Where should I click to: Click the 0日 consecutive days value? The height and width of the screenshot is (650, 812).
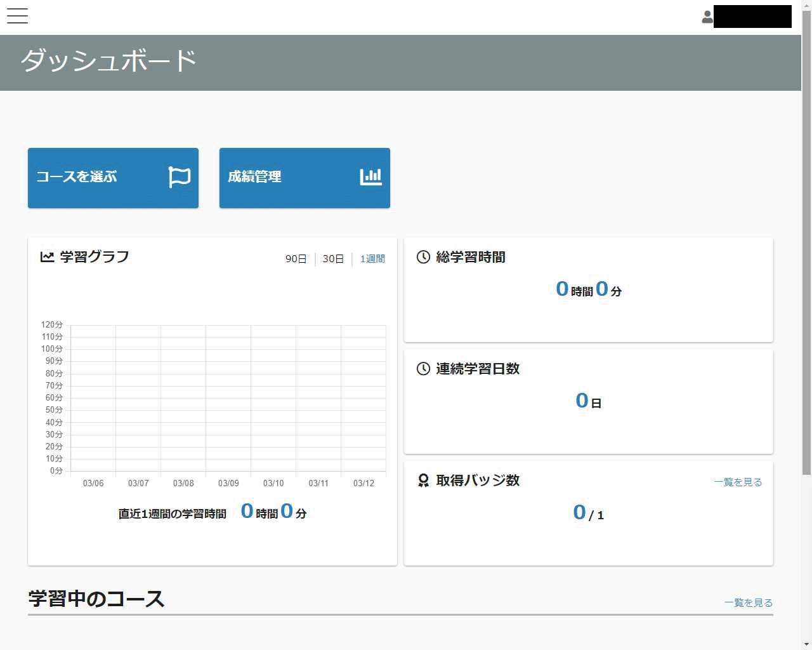tap(589, 401)
